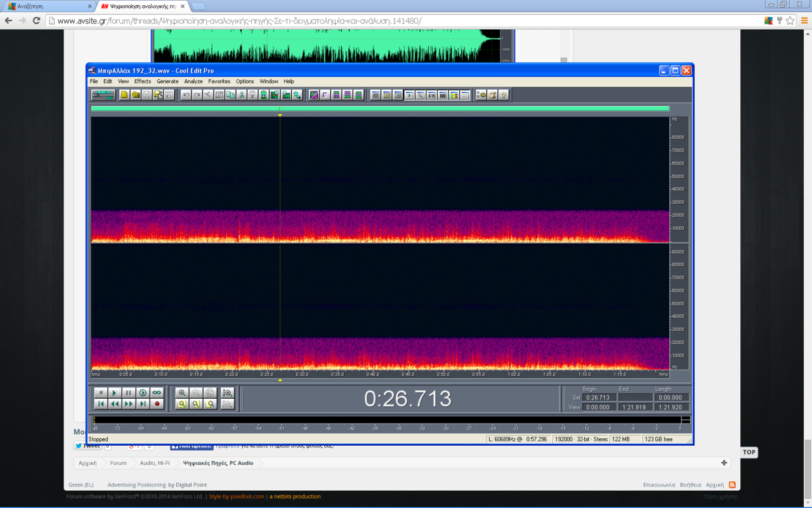Viewport: 812px width, 508px height.
Task: Click Zoom Out Horizontally magnifier icon
Action: [196, 393]
